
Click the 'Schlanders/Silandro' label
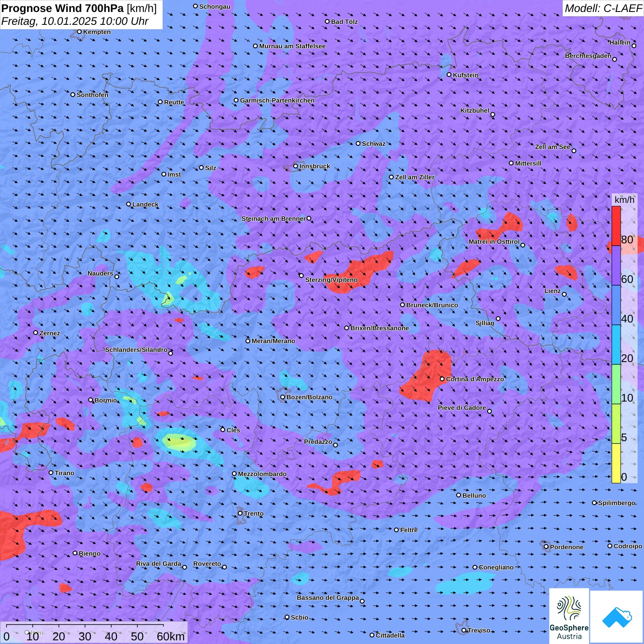(136, 350)
